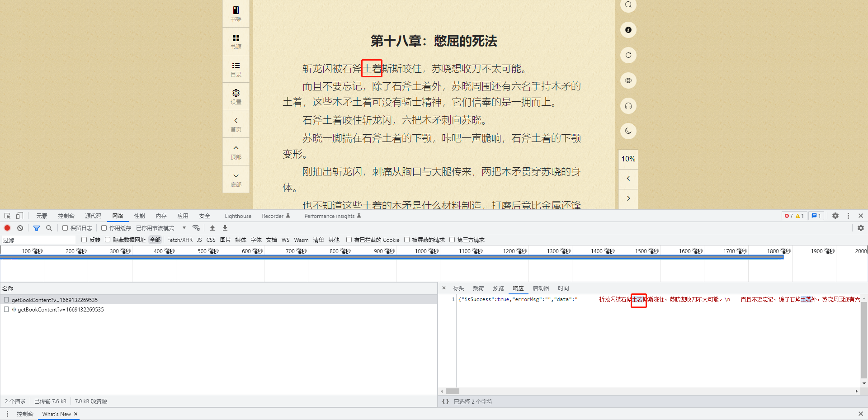Switch to the 响应 response tab
The width and height of the screenshot is (868, 420).
pos(518,288)
